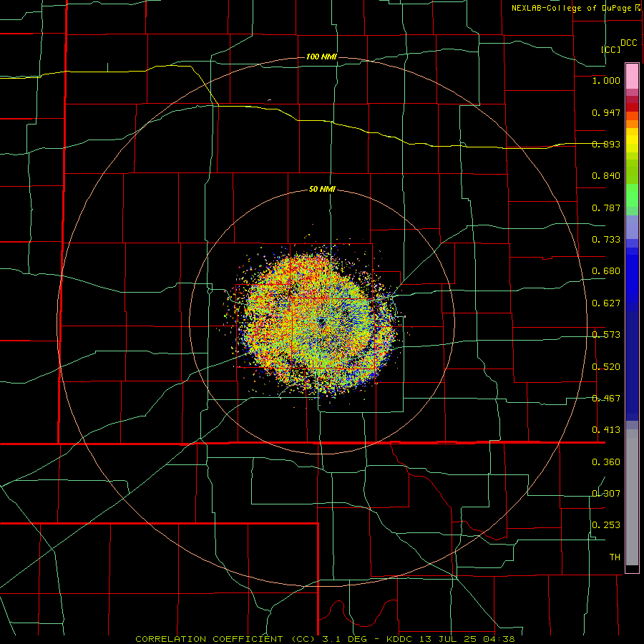The height and width of the screenshot is (644, 644).
Task: Click the 0.947 legend value
Action: click(606, 112)
